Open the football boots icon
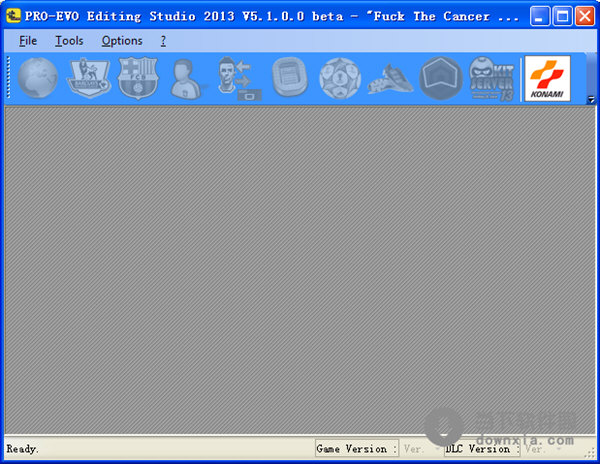The height and width of the screenshot is (464, 600). [x=390, y=79]
